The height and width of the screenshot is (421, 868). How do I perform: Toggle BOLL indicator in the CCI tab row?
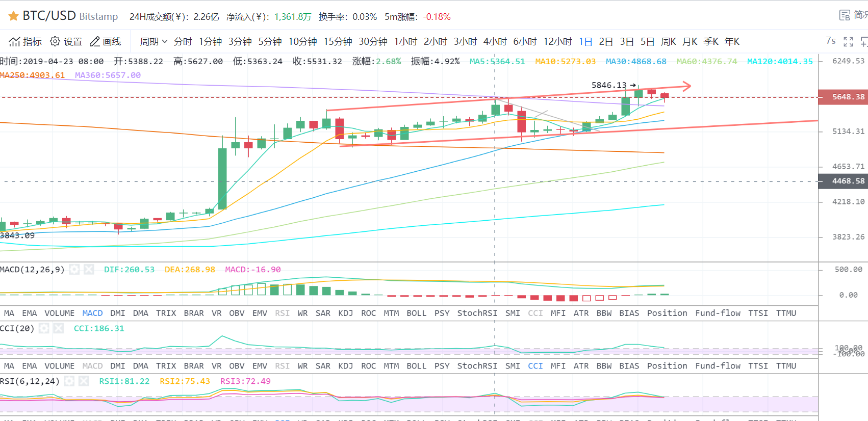click(x=416, y=366)
